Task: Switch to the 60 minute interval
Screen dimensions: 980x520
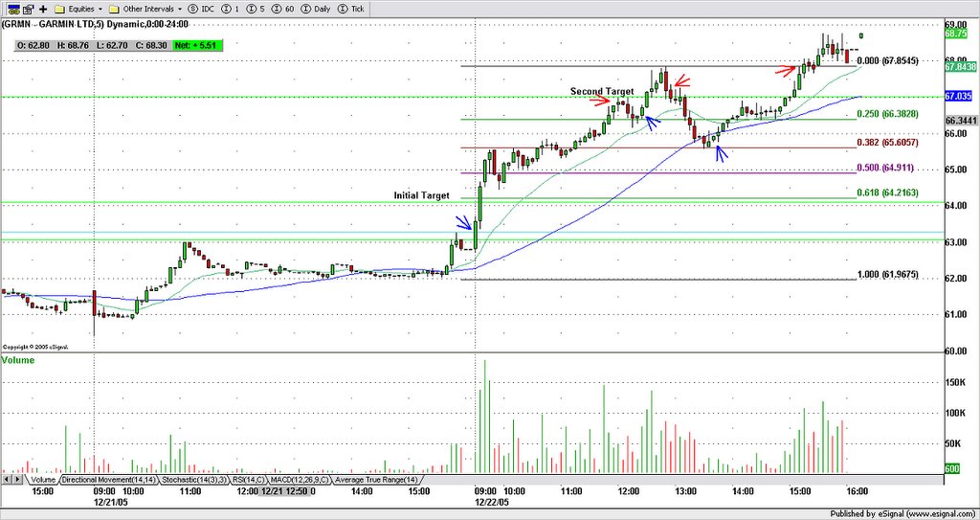Action: pyautogui.click(x=281, y=10)
